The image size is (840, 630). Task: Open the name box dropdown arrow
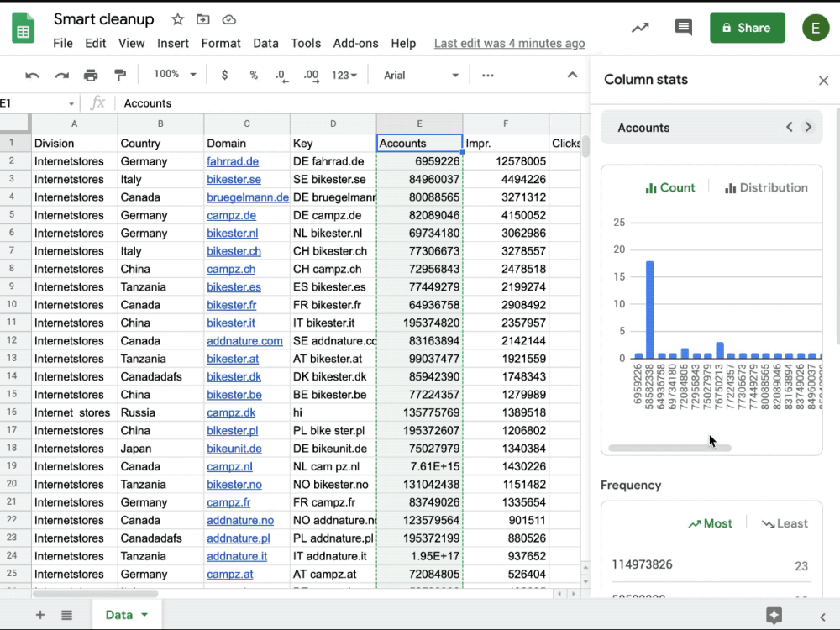(x=71, y=103)
